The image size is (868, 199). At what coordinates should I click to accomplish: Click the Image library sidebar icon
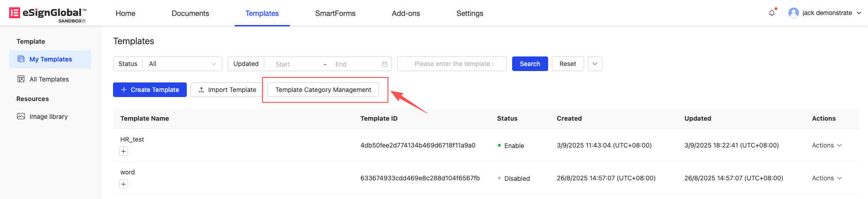(21, 117)
